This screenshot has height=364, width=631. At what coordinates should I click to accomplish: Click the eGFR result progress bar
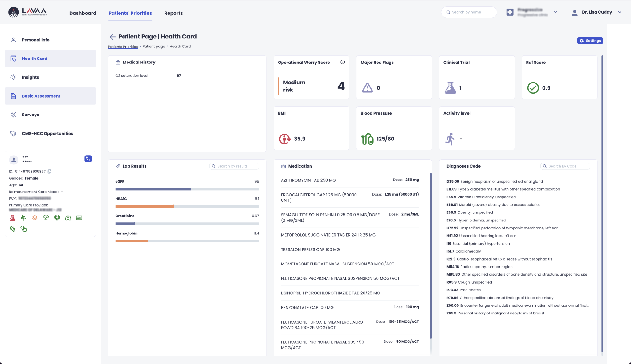click(187, 189)
